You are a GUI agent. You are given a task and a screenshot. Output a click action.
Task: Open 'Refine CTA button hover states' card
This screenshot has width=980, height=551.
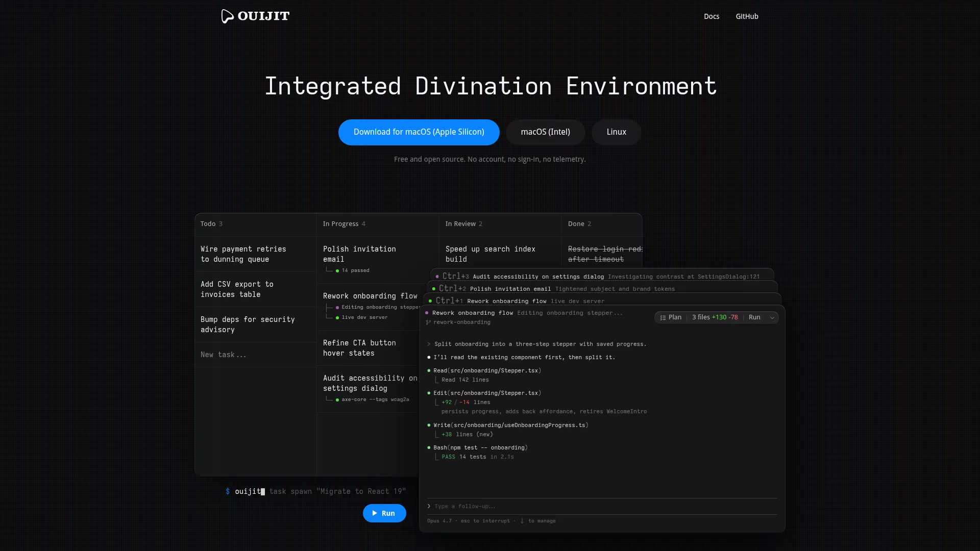(x=369, y=348)
